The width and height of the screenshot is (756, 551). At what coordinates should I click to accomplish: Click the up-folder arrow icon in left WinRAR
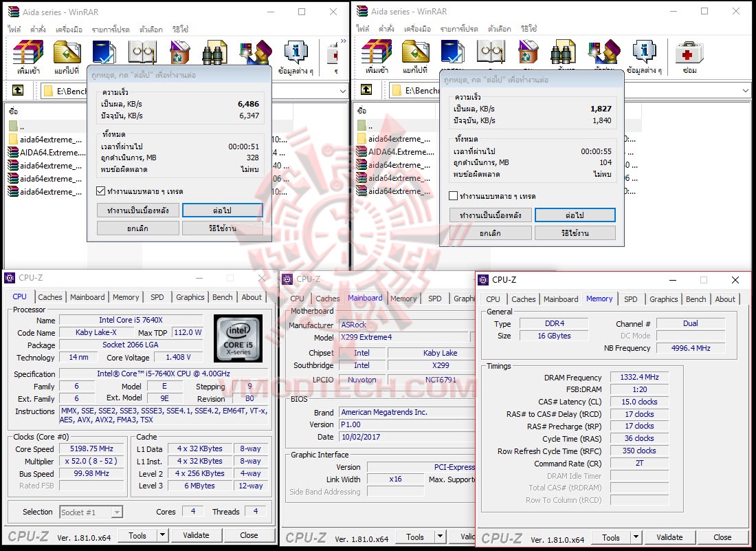18,90
